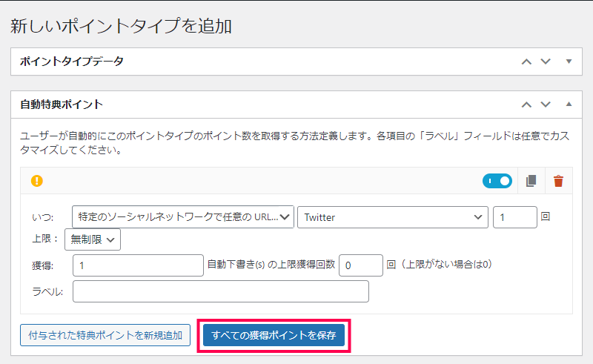Collapse the 自動特典ポイント panel
The image size is (593, 364).
tap(569, 104)
